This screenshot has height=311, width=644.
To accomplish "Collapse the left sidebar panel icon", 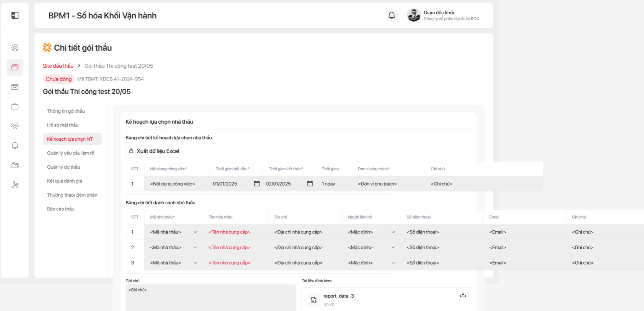I will (15, 15).
